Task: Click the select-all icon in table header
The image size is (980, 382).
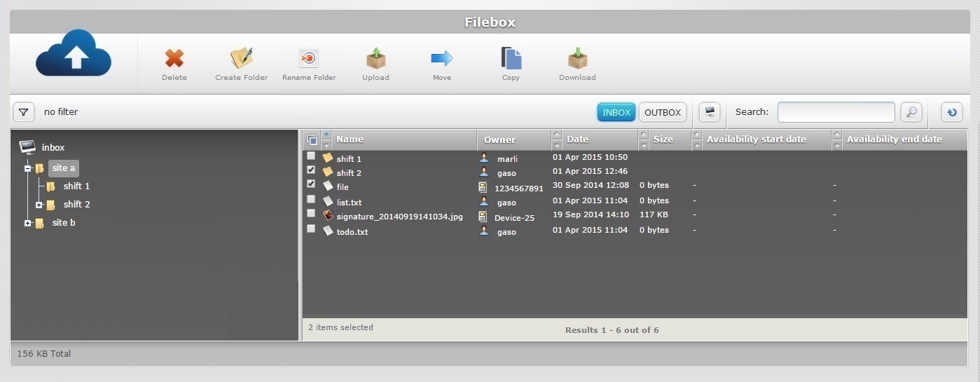Action: coord(312,139)
